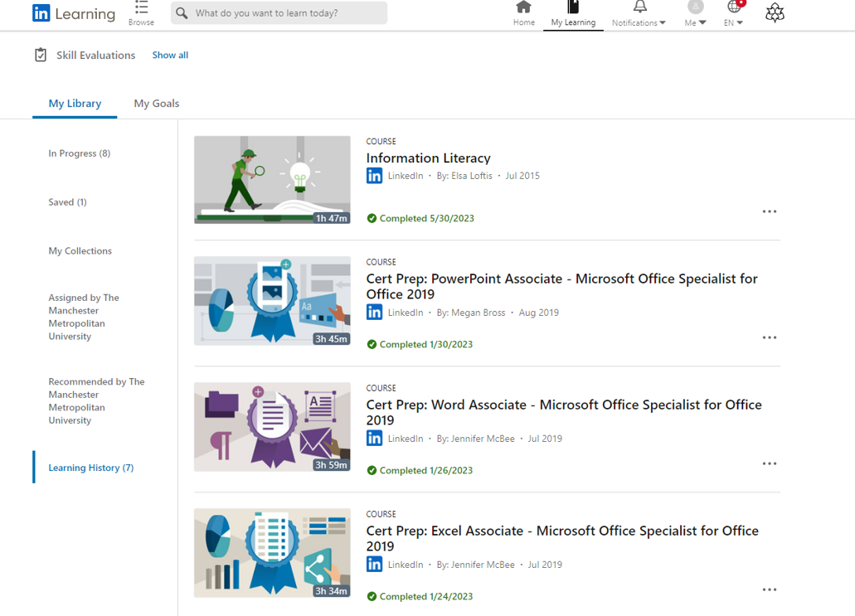Click "By: Jennifer McBee" under Word Associate
The height and width of the screenshot is (616, 855).
(x=475, y=439)
